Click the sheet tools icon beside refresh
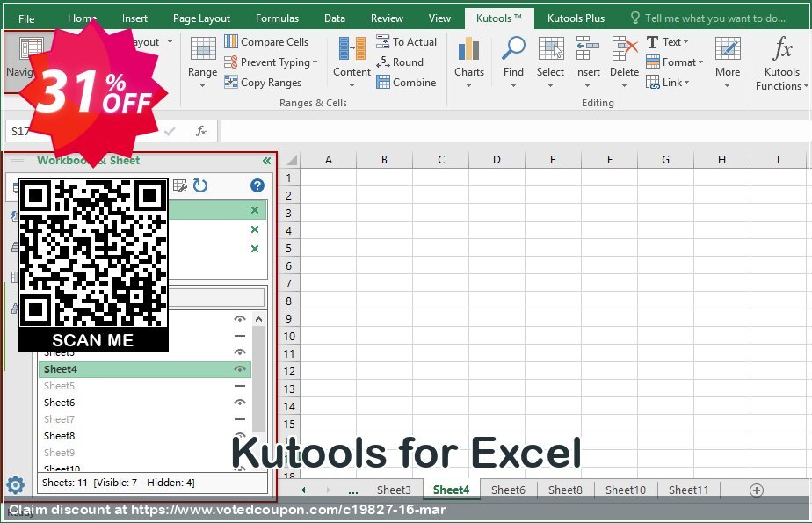 [179, 185]
